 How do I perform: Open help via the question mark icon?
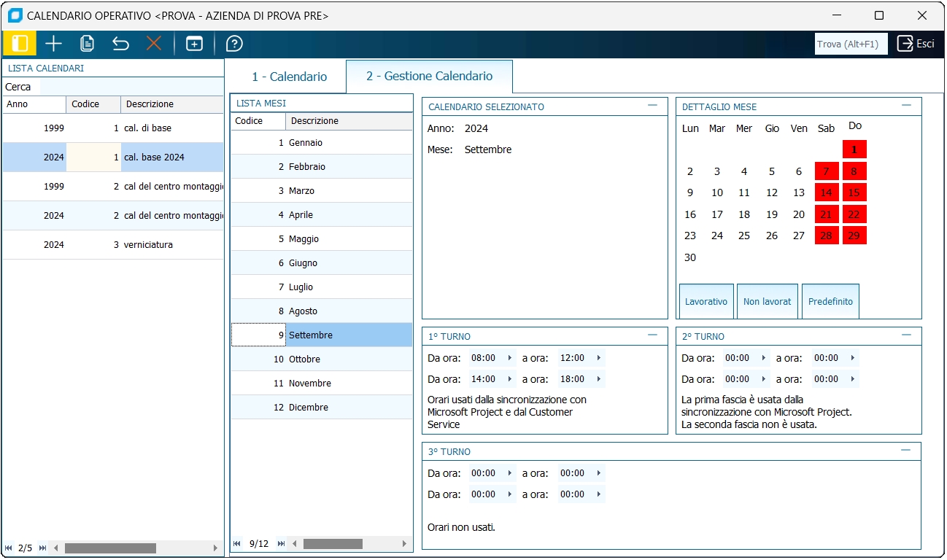click(234, 44)
